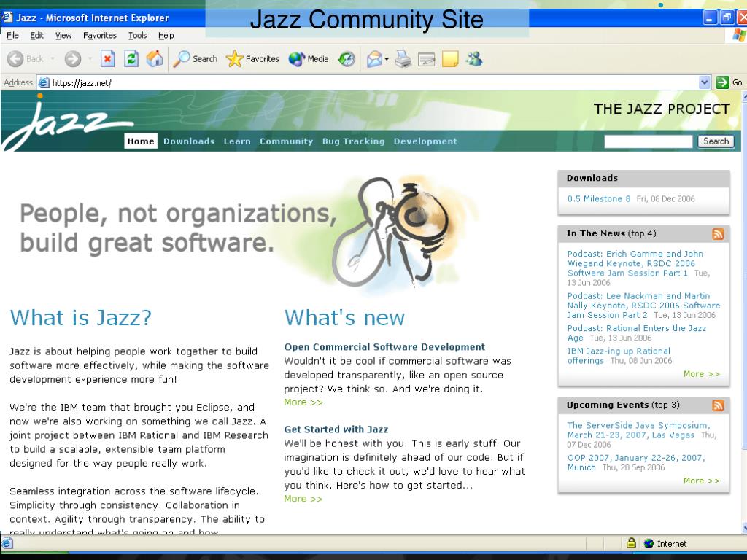Click the Edit page toolbar icon
The image size is (747, 560).
click(x=426, y=60)
